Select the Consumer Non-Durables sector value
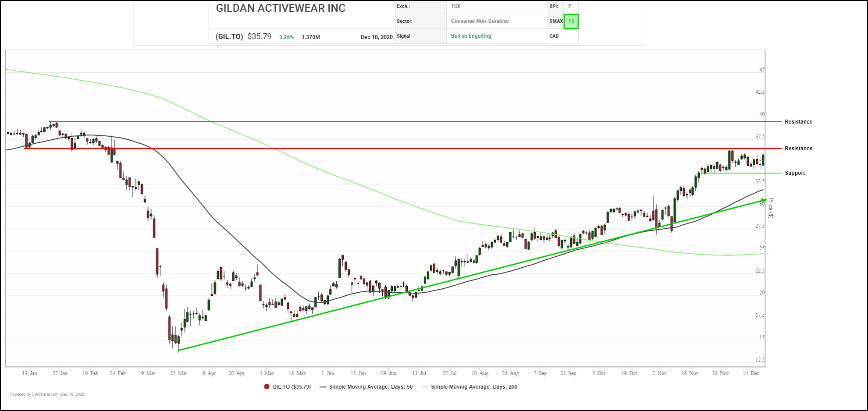The height and width of the screenshot is (411, 868). click(480, 21)
